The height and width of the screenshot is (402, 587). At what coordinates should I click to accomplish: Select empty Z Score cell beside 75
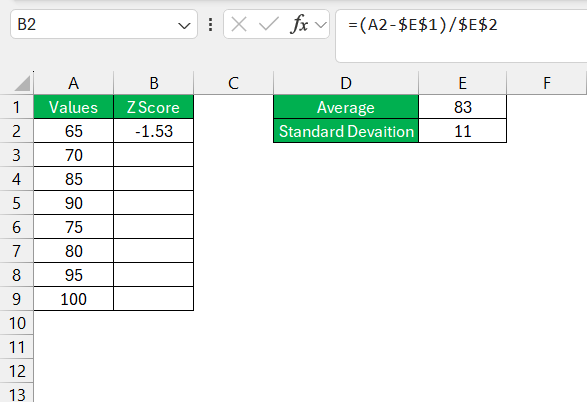point(153,227)
